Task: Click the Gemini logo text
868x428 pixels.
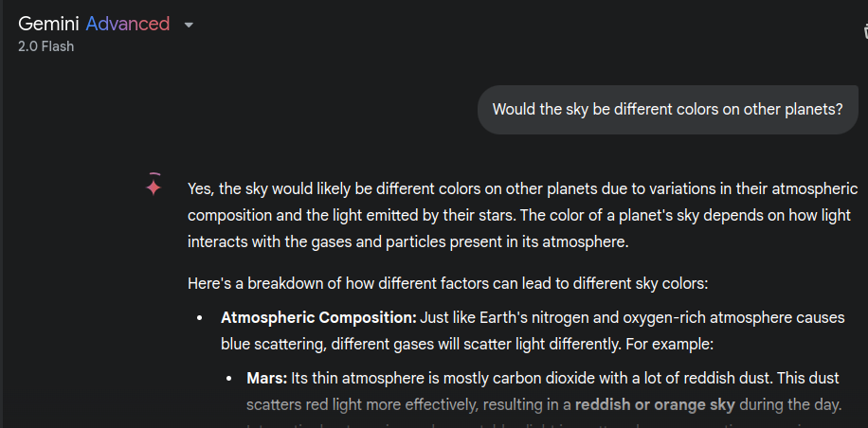Action: click(48, 24)
